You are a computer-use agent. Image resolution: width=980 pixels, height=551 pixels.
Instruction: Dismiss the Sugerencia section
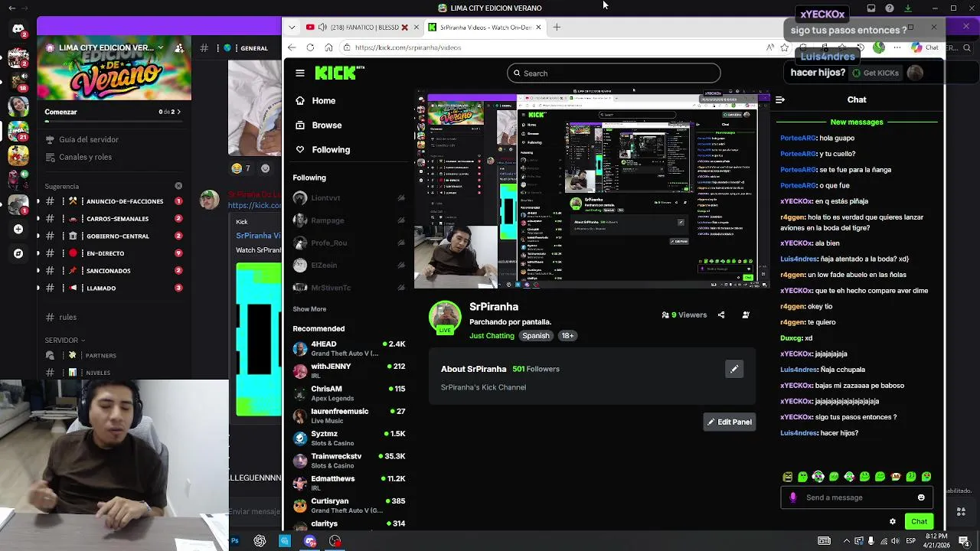coord(178,186)
